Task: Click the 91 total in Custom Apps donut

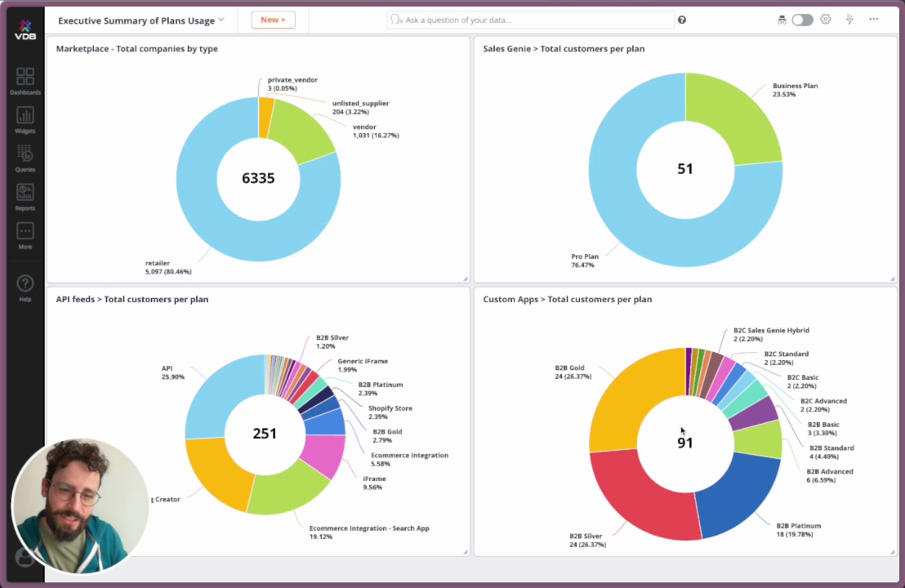Action: point(685,443)
